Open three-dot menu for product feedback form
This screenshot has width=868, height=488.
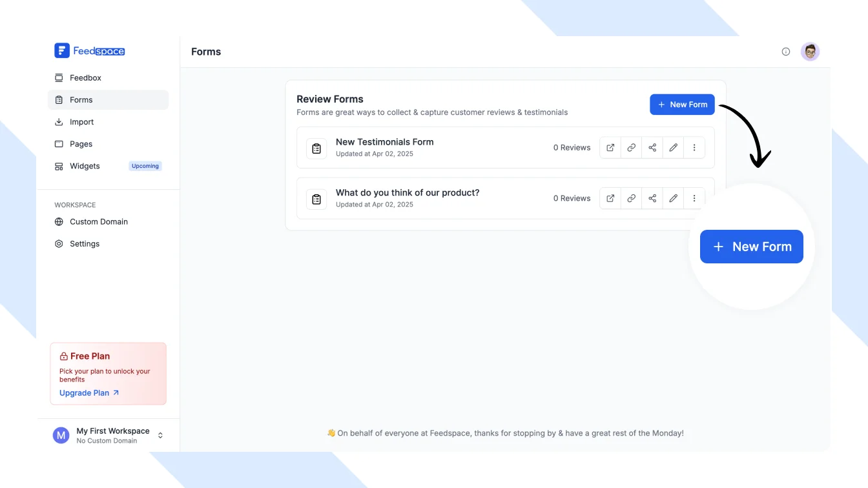(x=694, y=198)
